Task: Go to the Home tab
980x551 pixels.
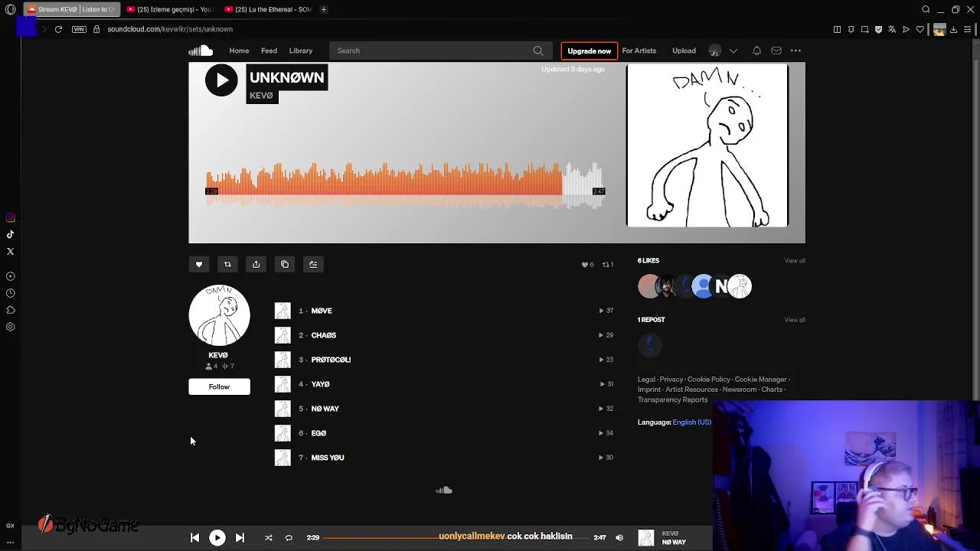Action: pos(239,51)
